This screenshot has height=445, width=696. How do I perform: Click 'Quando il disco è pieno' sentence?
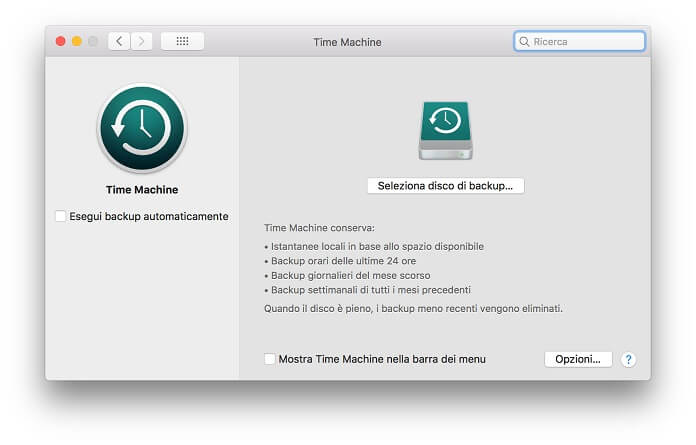click(x=413, y=309)
